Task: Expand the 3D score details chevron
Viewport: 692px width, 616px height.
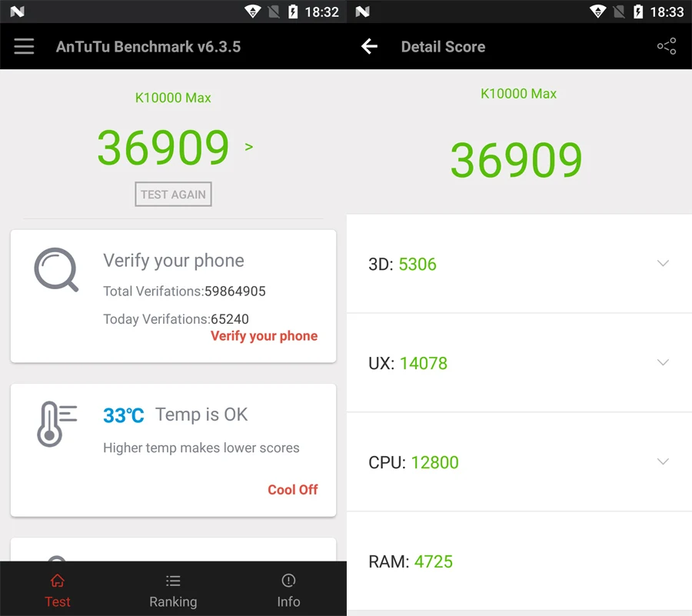Action: pyautogui.click(x=663, y=264)
